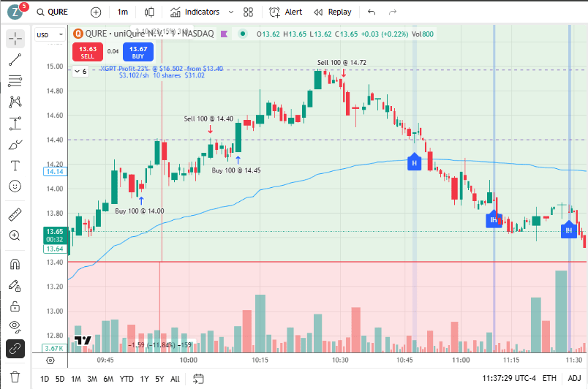Select the Buy 100 @ 14.45 label
The width and height of the screenshot is (588, 389).
point(236,170)
